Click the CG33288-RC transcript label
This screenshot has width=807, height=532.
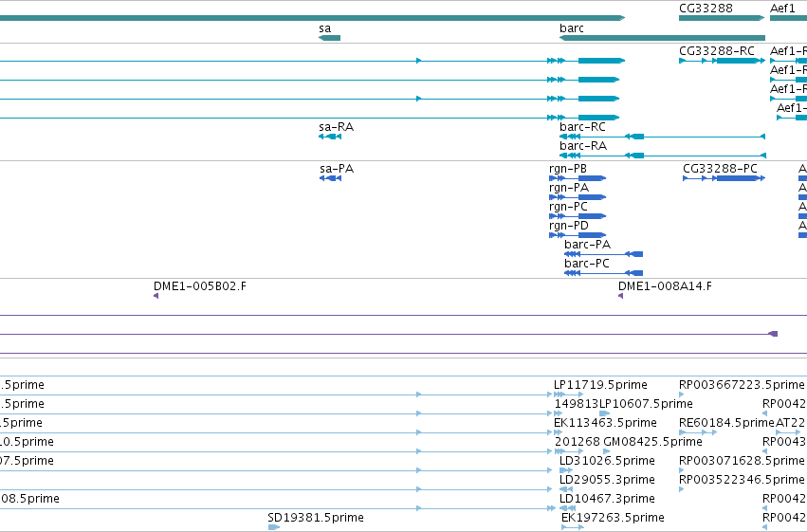[x=716, y=51]
